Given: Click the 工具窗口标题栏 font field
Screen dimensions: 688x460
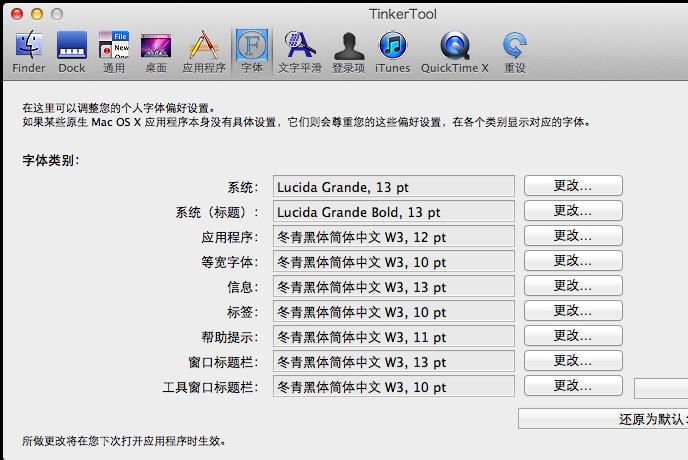Looking at the screenshot, I should (x=394, y=387).
